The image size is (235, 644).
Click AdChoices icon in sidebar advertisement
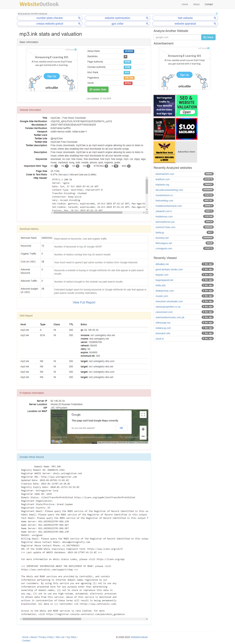click(x=209, y=48)
